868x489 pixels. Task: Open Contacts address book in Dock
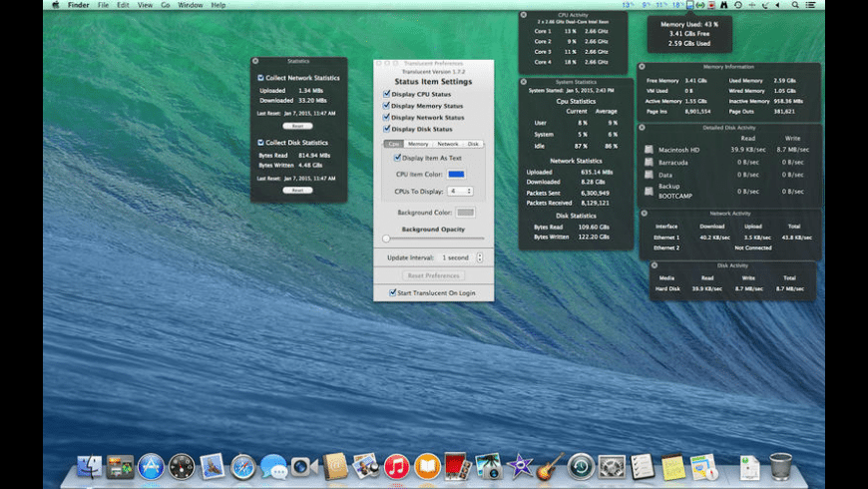(x=335, y=466)
